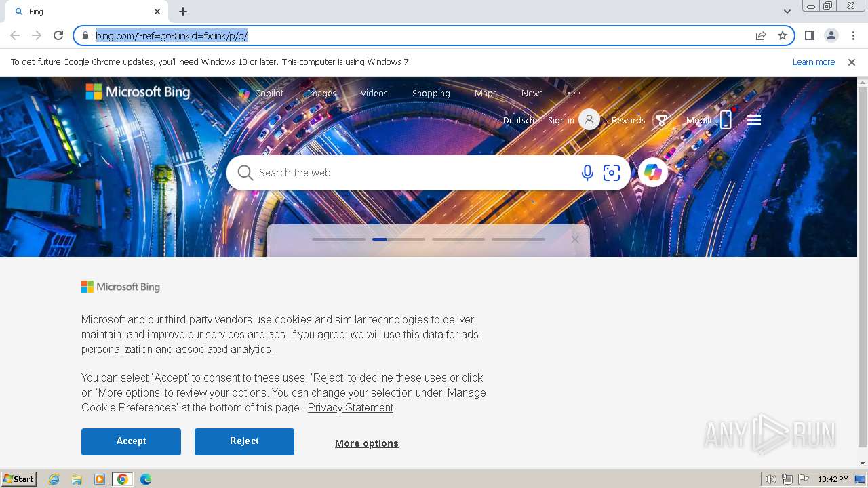Viewport: 868px width, 488px height.
Task: Go back in browser history
Action: coord(15,35)
